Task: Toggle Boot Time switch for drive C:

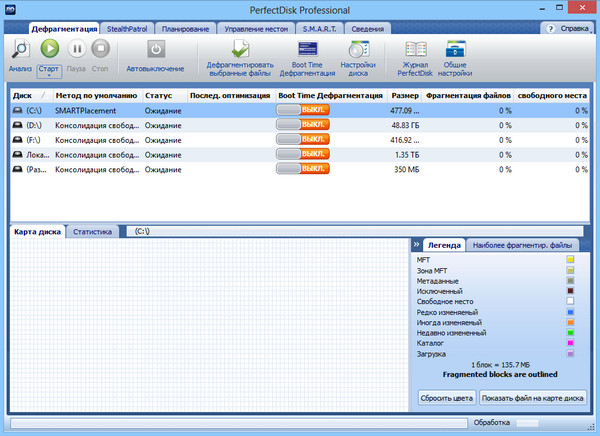Action: click(301, 110)
